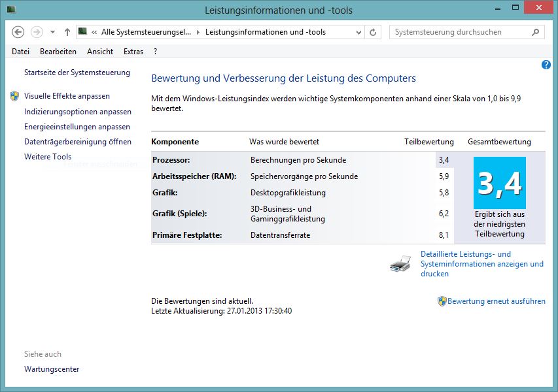Open the Datei menu

[x=20, y=52]
